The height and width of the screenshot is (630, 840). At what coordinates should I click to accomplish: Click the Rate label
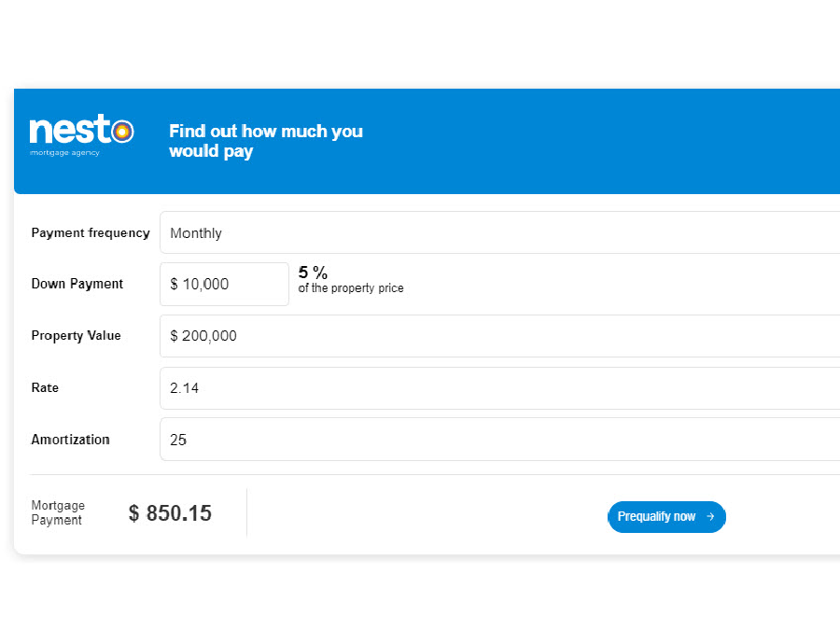click(x=45, y=388)
